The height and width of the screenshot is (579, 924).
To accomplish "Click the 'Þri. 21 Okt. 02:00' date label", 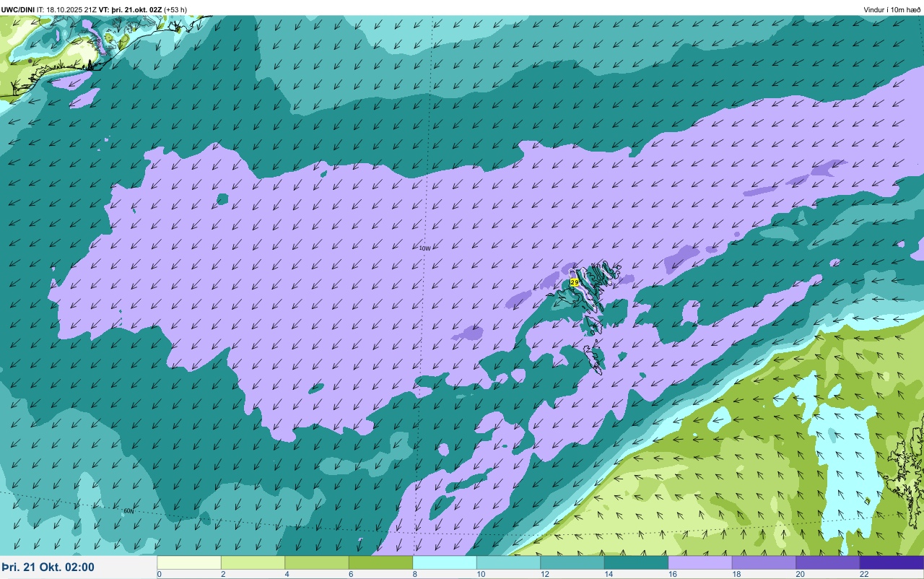I will coord(48,567).
